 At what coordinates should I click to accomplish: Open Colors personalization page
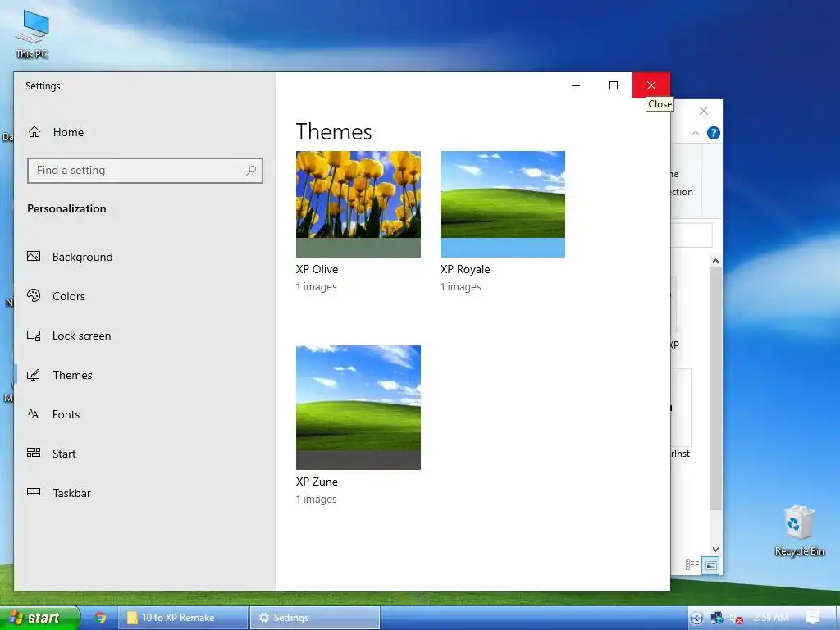point(144,296)
